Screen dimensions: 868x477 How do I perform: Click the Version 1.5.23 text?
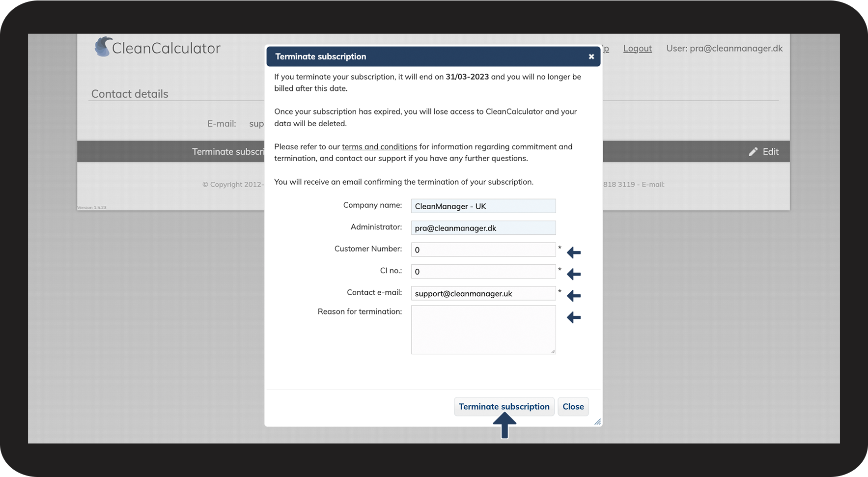[x=92, y=208]
